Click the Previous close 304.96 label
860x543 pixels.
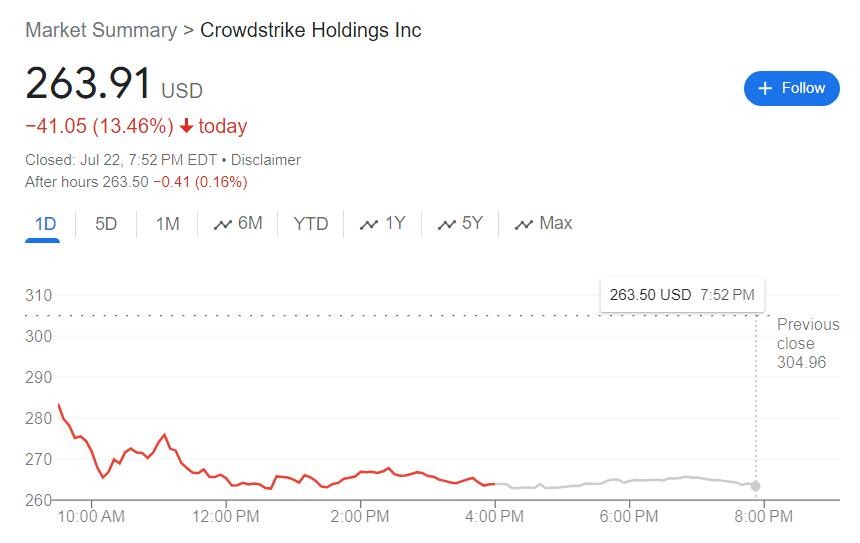pyautogui.click(x=806, y=343)
